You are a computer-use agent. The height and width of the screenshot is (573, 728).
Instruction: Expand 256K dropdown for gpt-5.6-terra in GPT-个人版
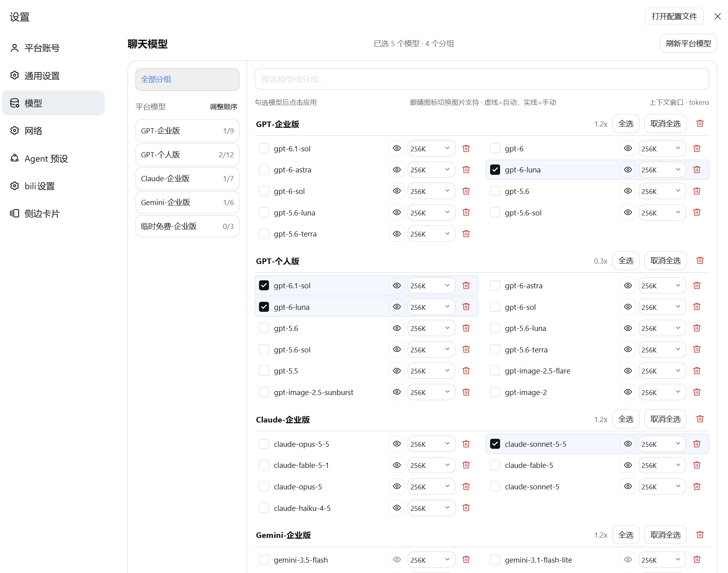662,350
